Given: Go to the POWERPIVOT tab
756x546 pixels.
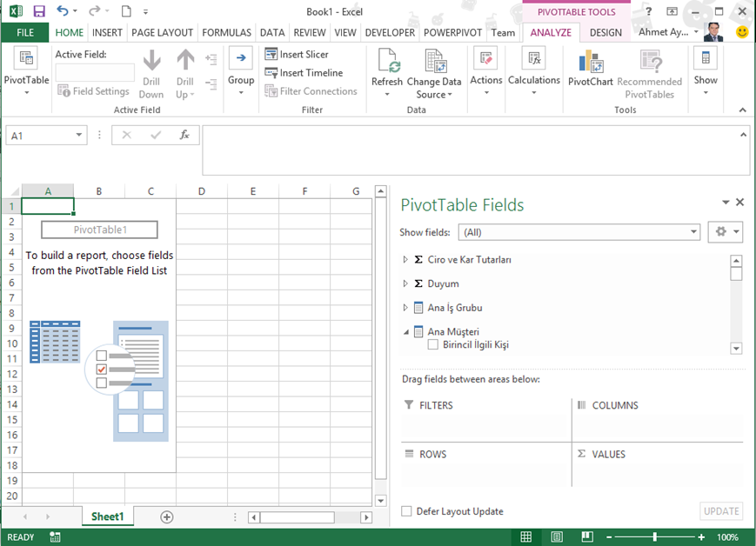Looking at the screenshot, I should click(452, 32).
